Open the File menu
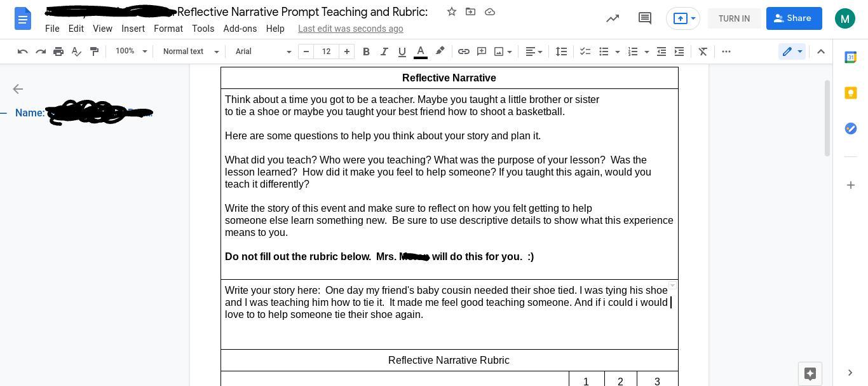The height and width of the screenshot is (386, 868). pyautogui.click(x=52, y=29)
